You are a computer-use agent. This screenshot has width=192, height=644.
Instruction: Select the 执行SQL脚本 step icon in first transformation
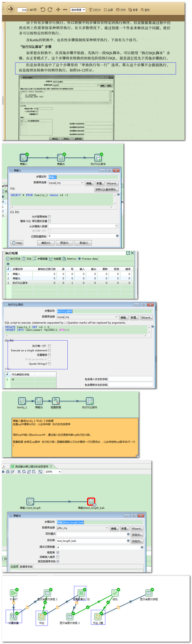click(x=98, y=157)
